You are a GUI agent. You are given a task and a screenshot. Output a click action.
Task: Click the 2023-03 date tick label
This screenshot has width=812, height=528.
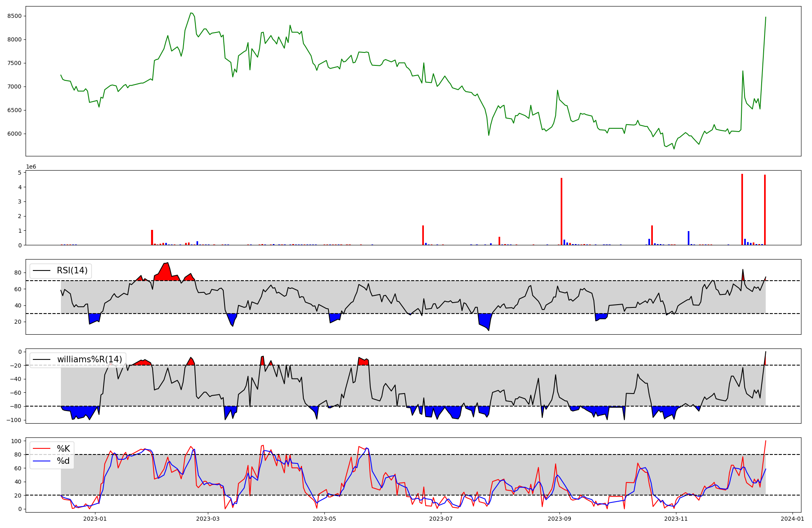(208, 519)
